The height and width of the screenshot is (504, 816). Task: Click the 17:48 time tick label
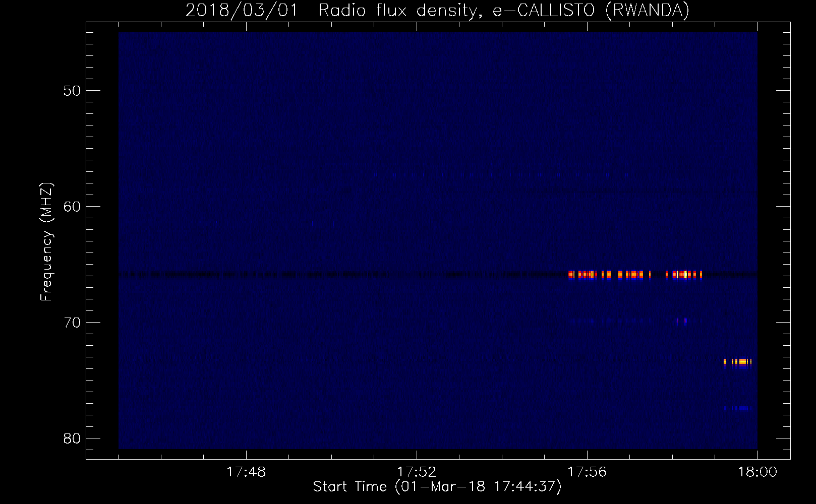click(x=246, y=472)
